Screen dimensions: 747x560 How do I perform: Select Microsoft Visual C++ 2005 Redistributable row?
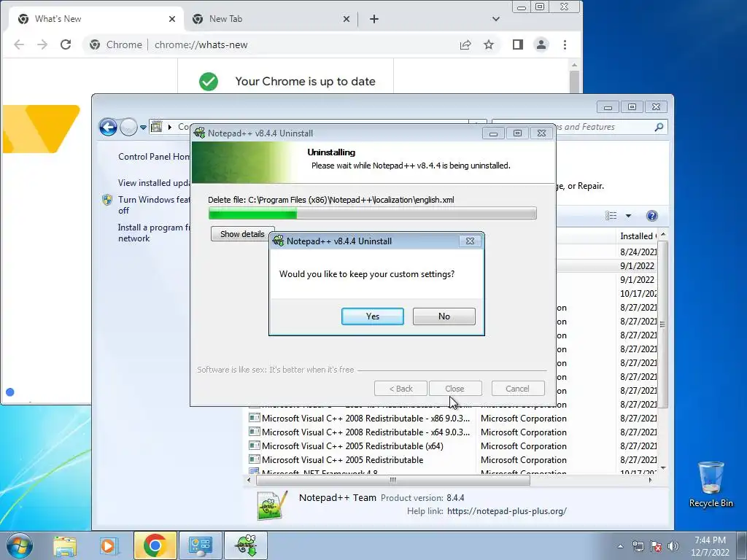343,460
